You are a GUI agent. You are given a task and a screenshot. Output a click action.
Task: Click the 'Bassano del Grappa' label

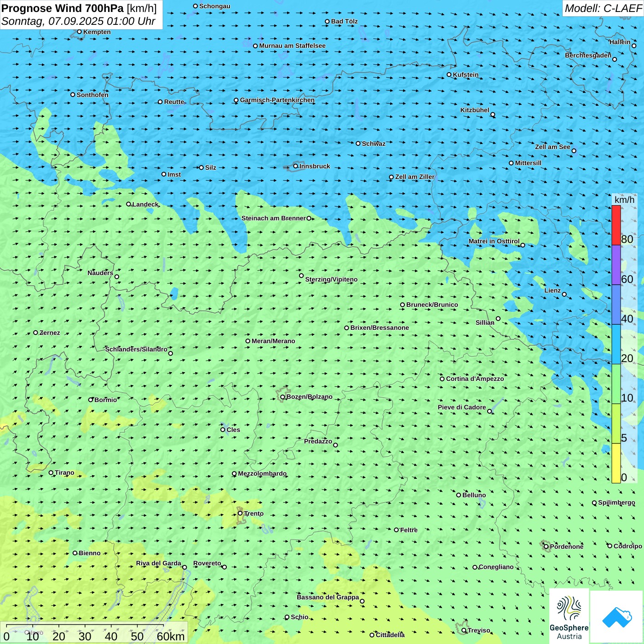328,597
